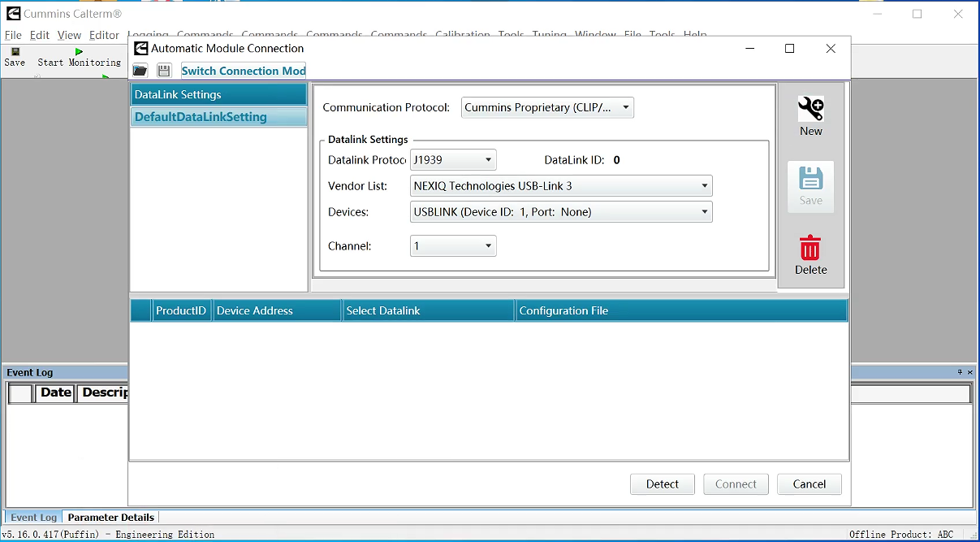Expand the Vendor List dropdown
The height and width of the screenshot is (542, 980).
click(x=561, y=186)
